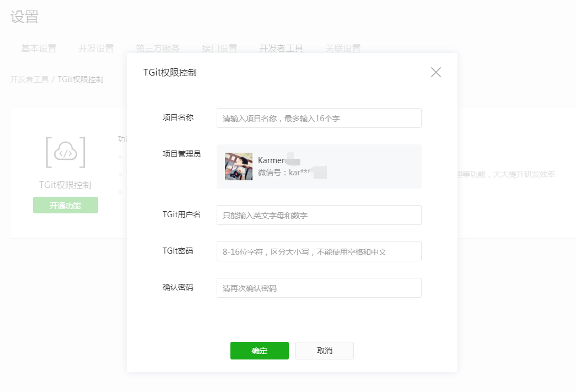
Task: Open the 开发者工具 tab
Action: [281, 49]
